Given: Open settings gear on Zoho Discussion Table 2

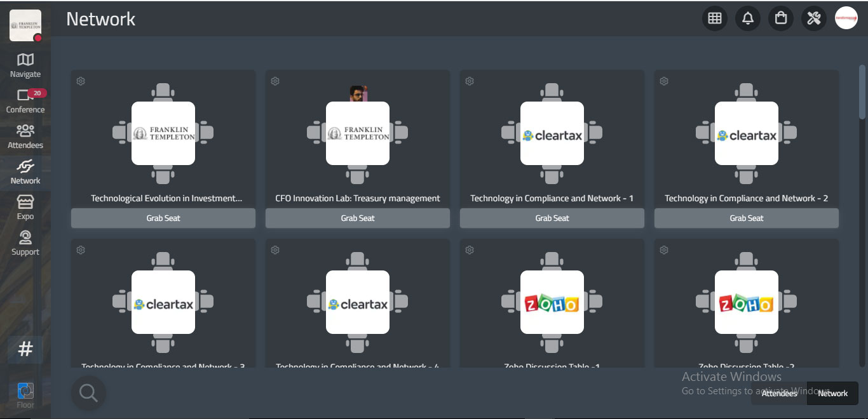Looking at the screenshot, I should tap(664, 250).
